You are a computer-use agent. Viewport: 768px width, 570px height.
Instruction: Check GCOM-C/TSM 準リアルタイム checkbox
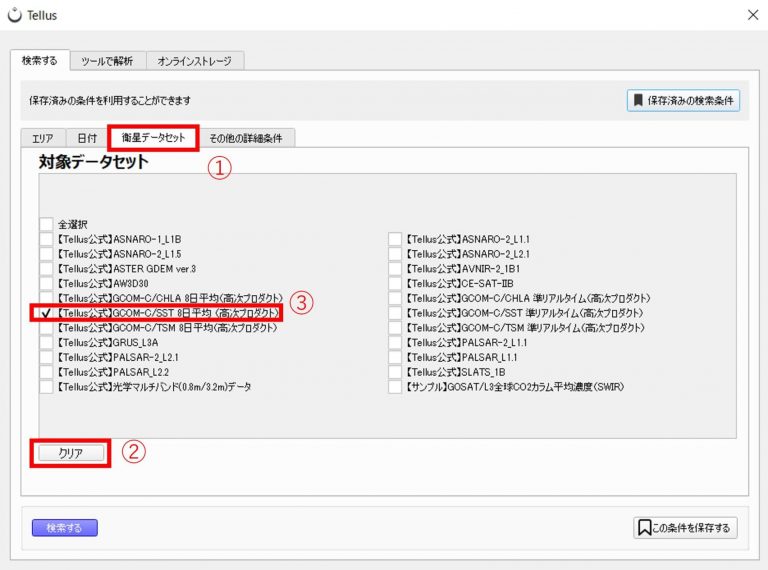point(395,328)
